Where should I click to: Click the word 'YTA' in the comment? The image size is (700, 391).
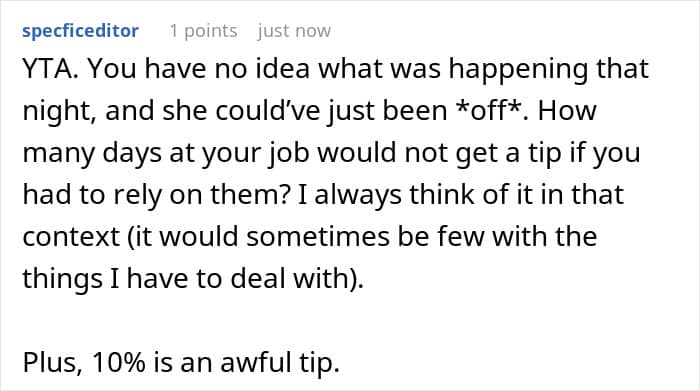pos(50,69)
